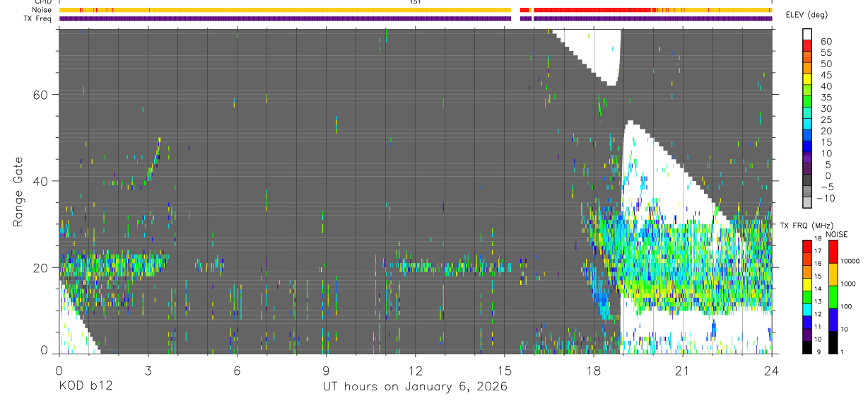The height and width of the screenshot is (401, 868).
Task: Click the "UT hours on January 6, 2026" label
Action: pyautogui.click(x=415, y=387)
